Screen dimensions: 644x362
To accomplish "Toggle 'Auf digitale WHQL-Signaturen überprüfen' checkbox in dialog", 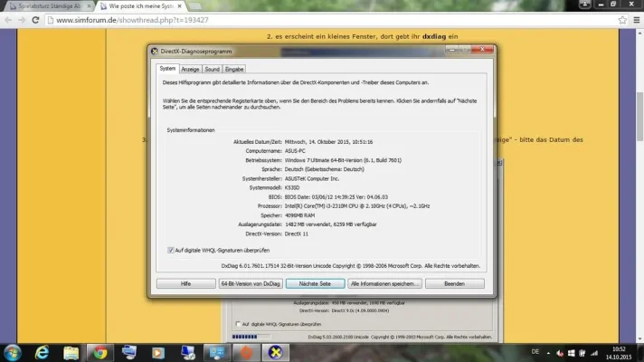I will (x=171, y=250).
